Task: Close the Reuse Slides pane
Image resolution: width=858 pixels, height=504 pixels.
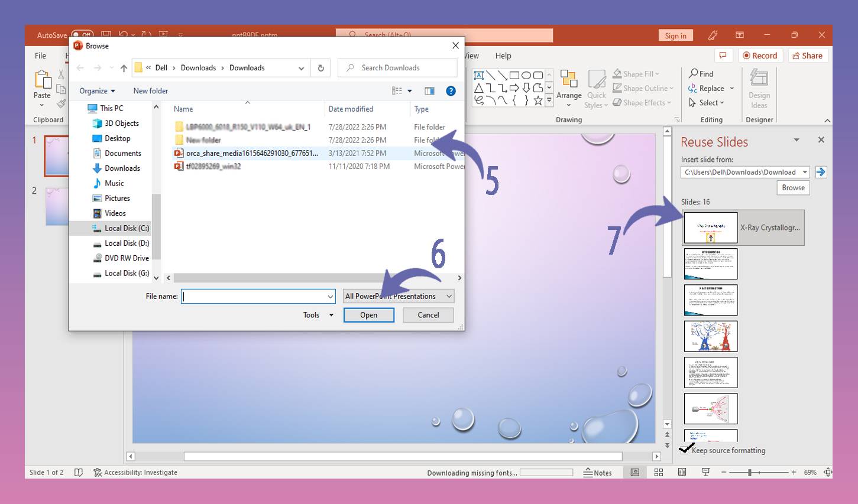Action: pos(821,140)
